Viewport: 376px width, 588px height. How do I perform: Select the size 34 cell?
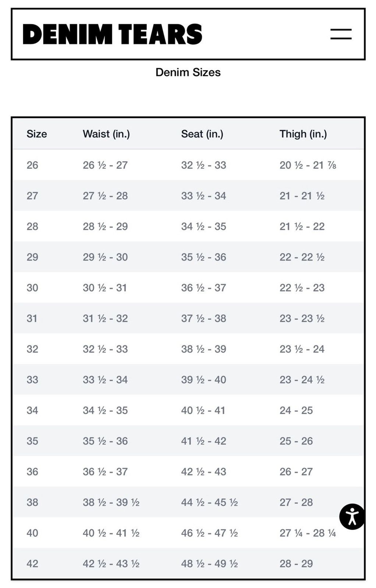click(32, 410)
